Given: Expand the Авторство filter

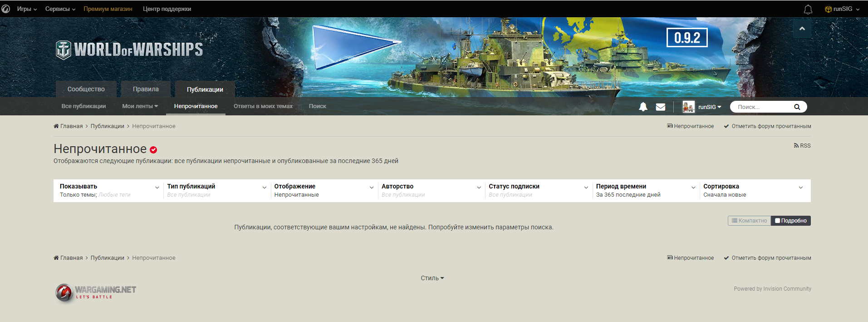Looking at the screenshot, I should tap(431, 190).
